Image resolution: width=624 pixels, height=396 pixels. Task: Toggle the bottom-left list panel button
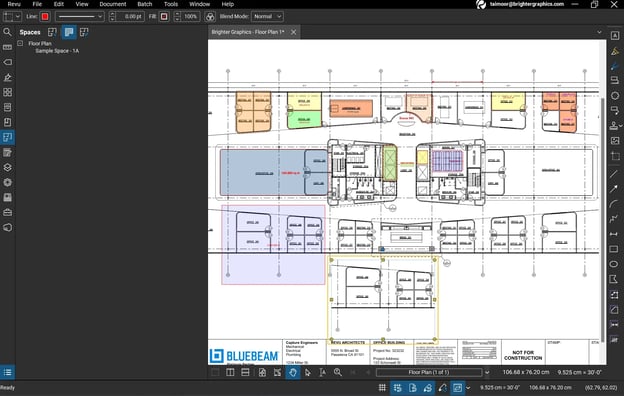pos(7,373)
